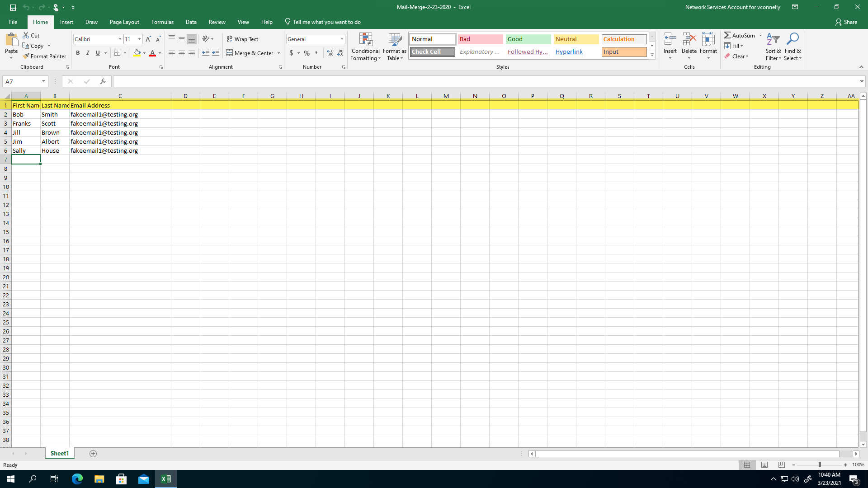The width and height of the screenshot is (868, 488).
Task: Click the Share button
Action: pyautogui.click(x=846, y=22)
